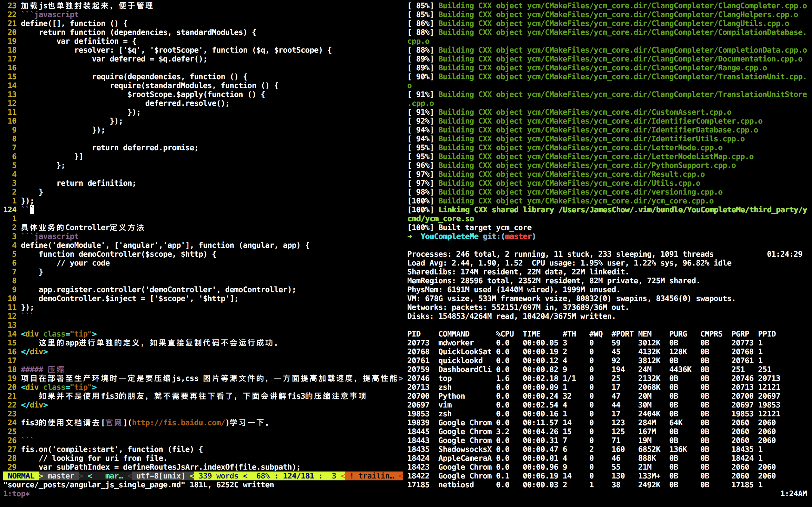Click the 1:24AM clock in tmux status
812x507 pixels.
click(x=793, y=494)
